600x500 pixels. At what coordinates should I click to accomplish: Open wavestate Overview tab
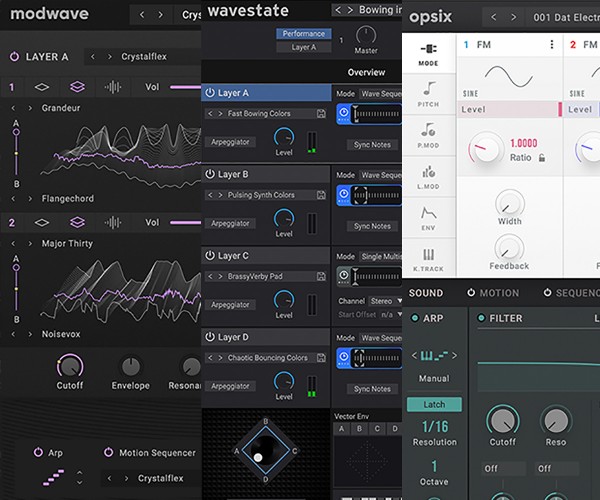click(x=366, y=72)
